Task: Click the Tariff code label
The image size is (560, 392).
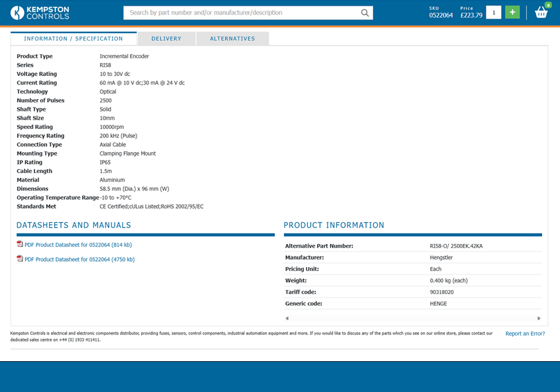Action: (x=300, y=292)
